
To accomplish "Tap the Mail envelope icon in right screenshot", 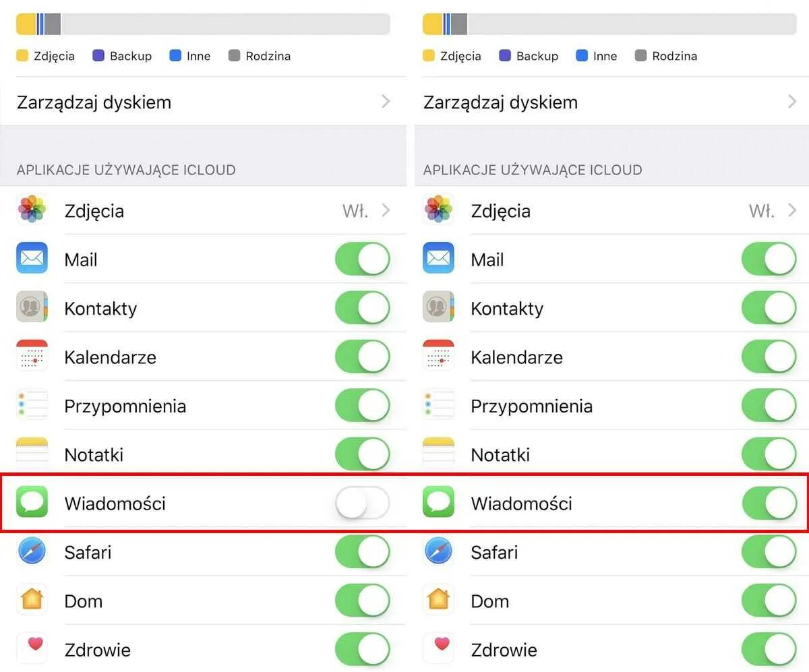I will 438,259.
